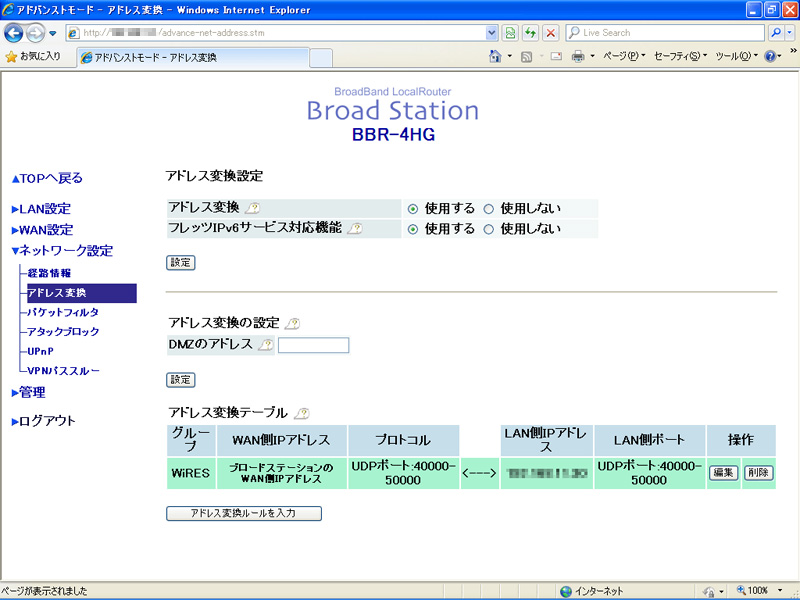The height and width of the screenshot is (600, 800).
Task: Click the Refresh page icon
Action: click(531, 33)
